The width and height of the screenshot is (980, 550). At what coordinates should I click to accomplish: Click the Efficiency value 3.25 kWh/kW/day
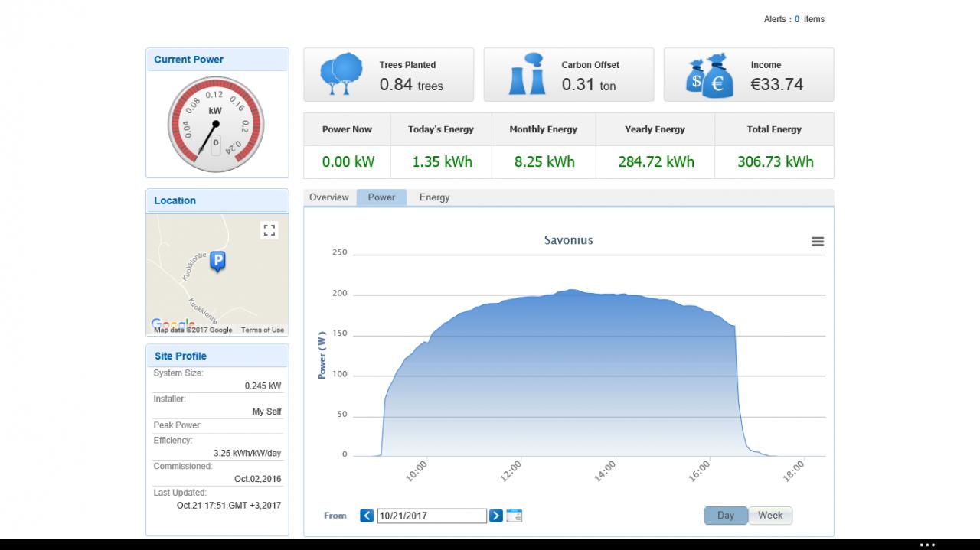tap(247, 453)
